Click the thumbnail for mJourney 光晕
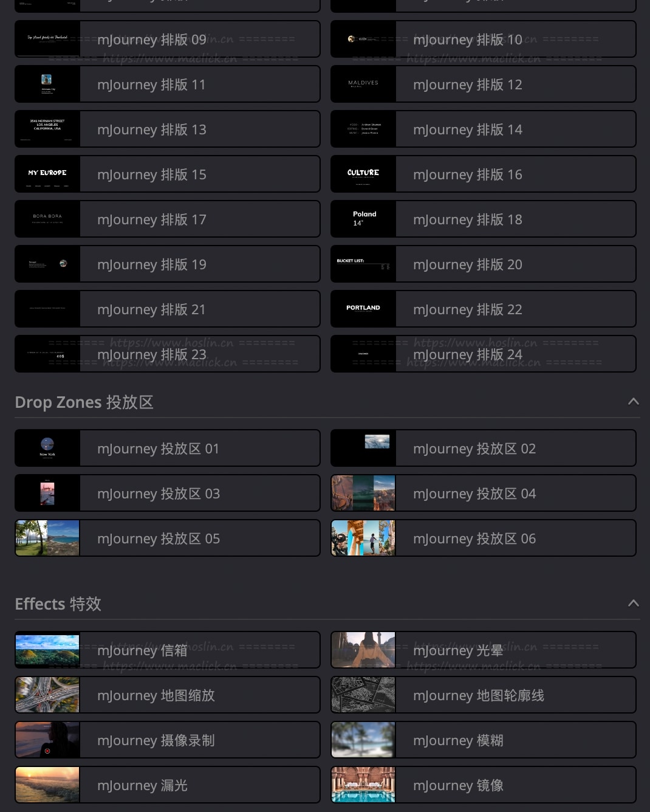Viewport: 650px width, 812px height. (x=363, y=650)
